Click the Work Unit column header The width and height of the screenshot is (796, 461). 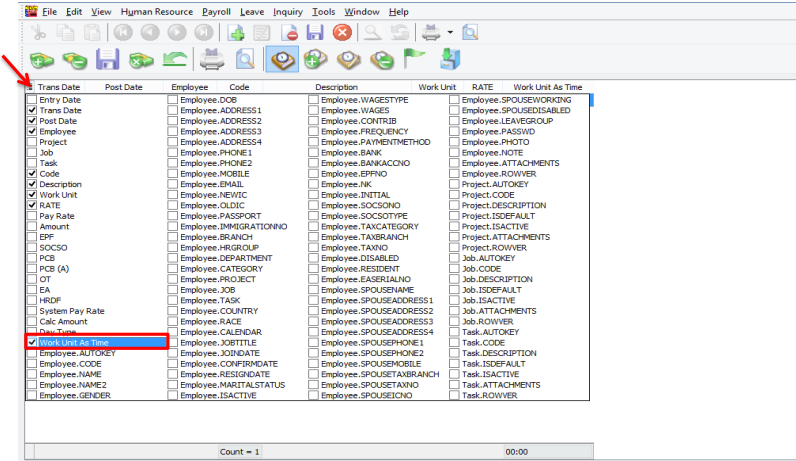pyautogui.click(x=437, y=87)
